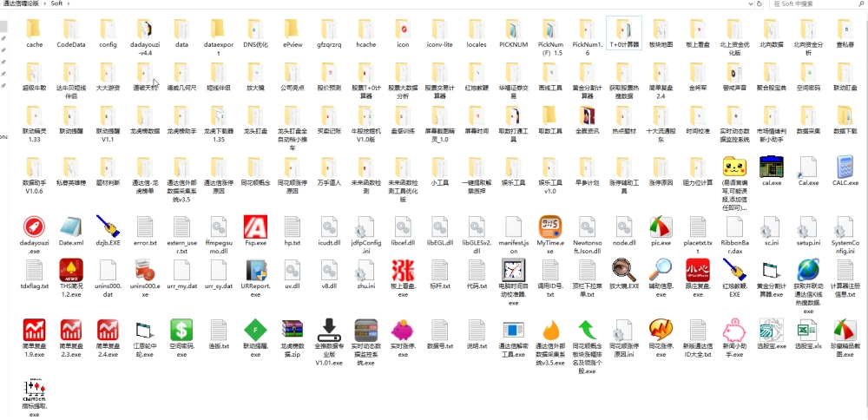This screenshot has height=420, width=868.
Task: Select libcef.dll file
Action: click(x=403, y=226)
